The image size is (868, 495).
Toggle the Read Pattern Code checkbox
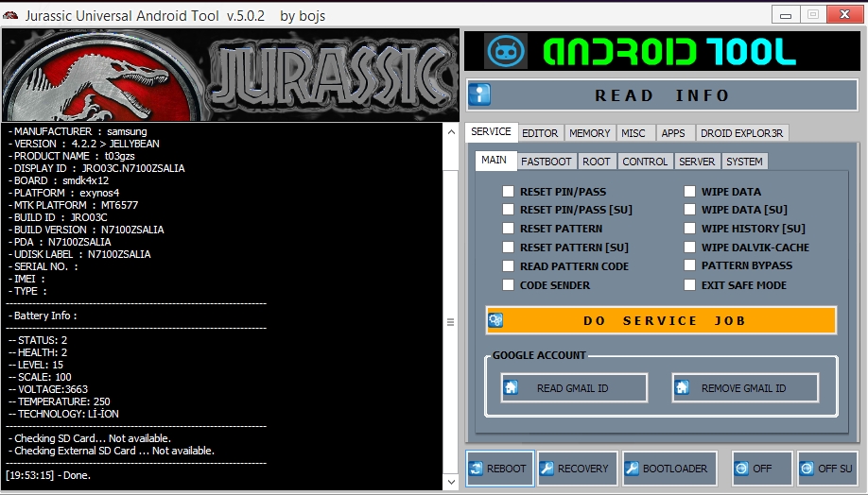pyautogui.click(x=510, y=266)
